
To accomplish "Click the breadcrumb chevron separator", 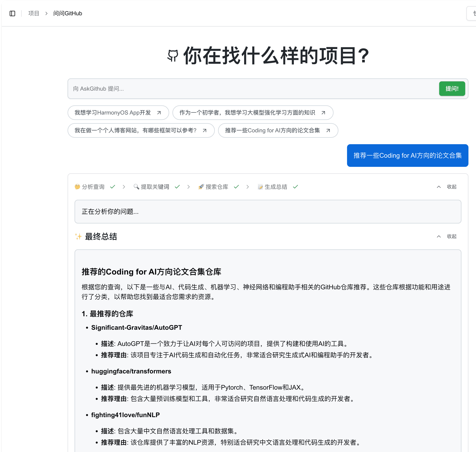I will (x=46, y=13).
